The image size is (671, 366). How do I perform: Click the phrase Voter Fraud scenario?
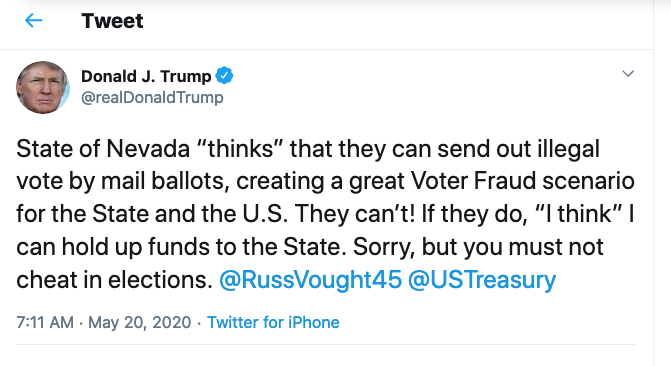523,181
